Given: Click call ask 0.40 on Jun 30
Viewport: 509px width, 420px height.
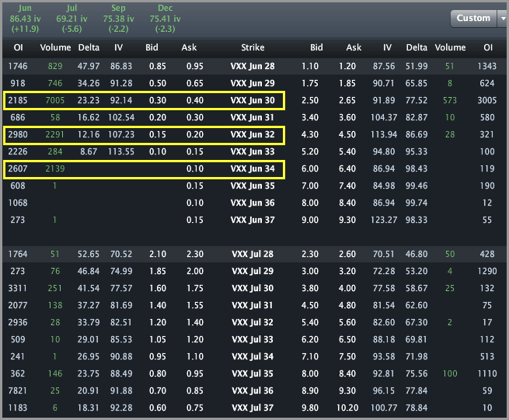Looking at the screenshot, I should point(195,101).
